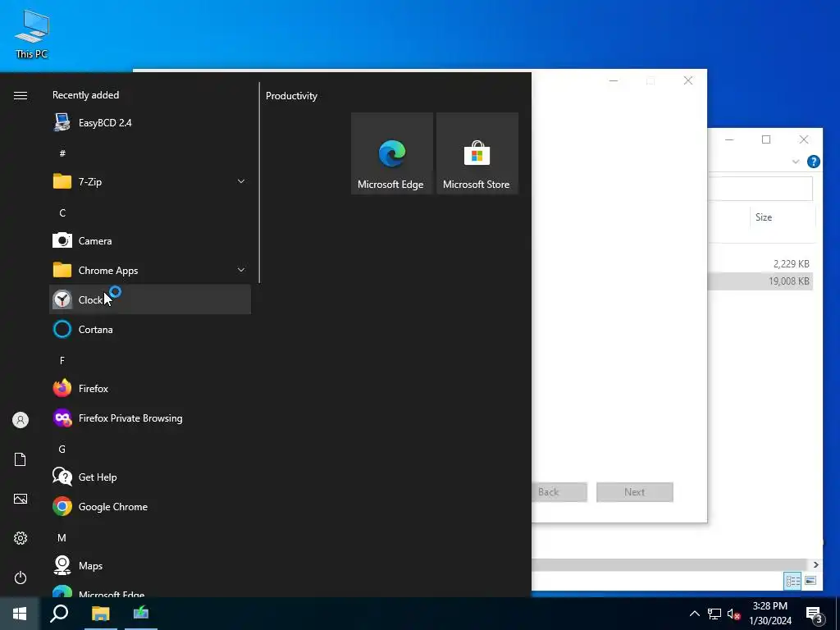Switch to the installer app on taskbar
This screenshot has height=630, width=840.
click(x=141, y=614)
